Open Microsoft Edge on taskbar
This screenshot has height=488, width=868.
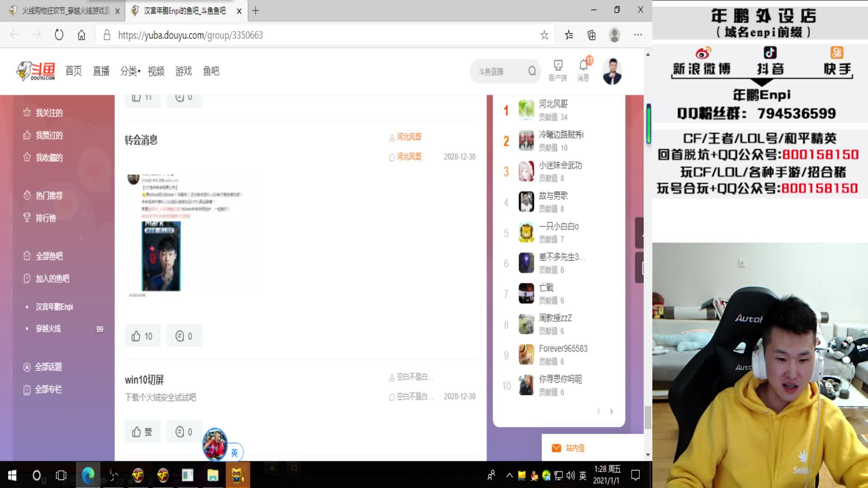[88, 475]
